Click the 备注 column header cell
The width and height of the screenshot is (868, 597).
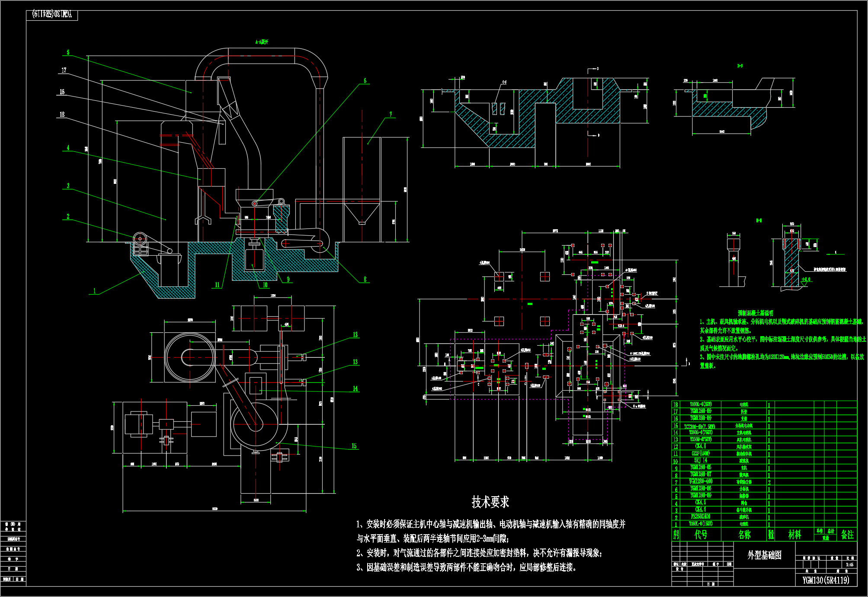(847, 535)
